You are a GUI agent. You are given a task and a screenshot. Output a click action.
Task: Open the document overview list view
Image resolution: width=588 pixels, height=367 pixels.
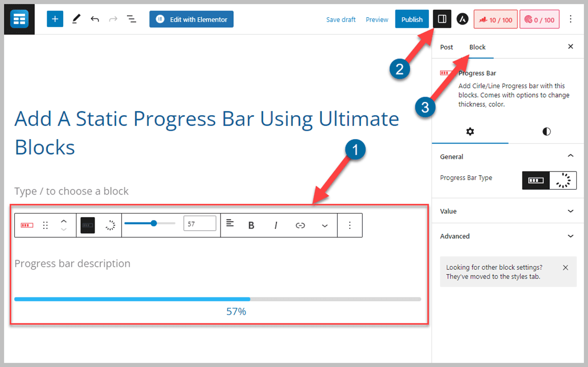pyautogui.click(x=131, y=19)
